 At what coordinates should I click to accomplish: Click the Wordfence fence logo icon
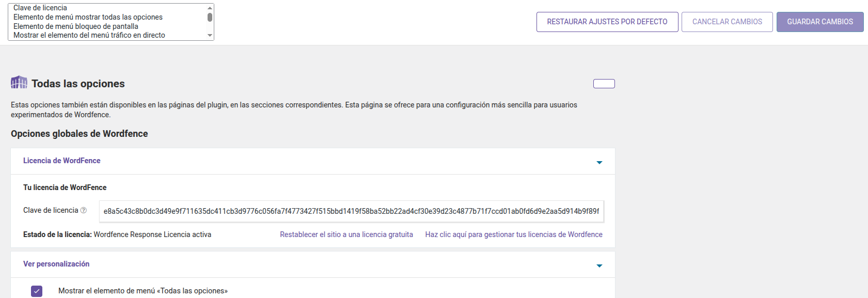pyautogui.click(x=19, y=82)
